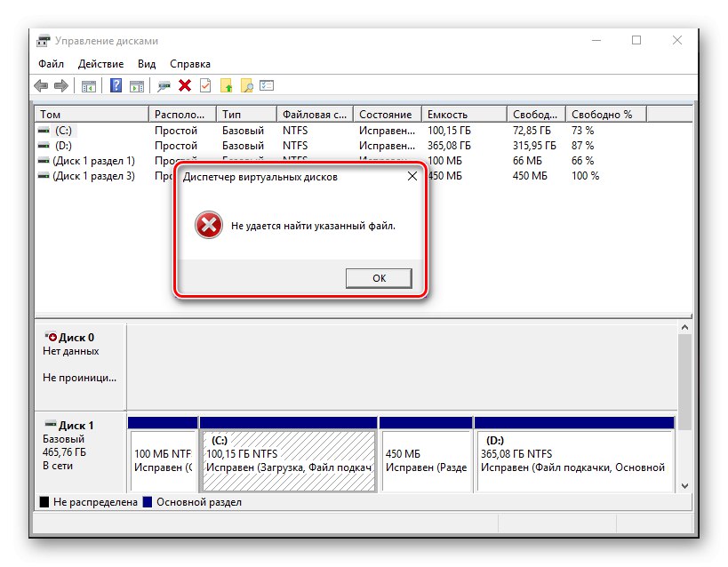Viewport: 728px width, 567px height.
Task: Click the drive icon beside (C:) row
Action: pos(44,131)
